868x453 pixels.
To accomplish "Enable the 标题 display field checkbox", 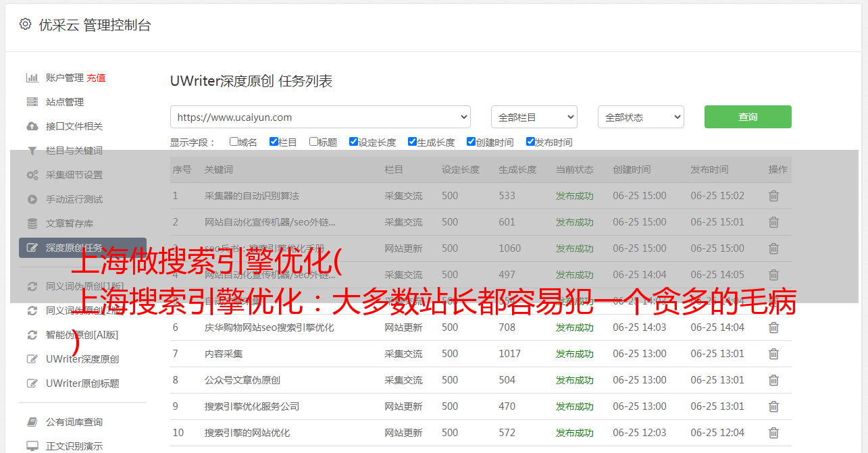I will pos(313,142).
